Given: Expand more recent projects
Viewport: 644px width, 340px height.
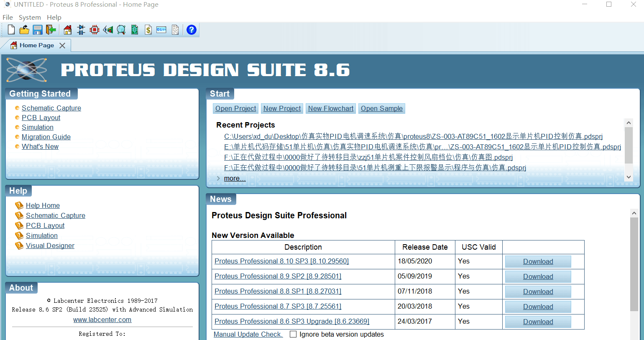Looking at the screenshot, I should coord(235,178).
